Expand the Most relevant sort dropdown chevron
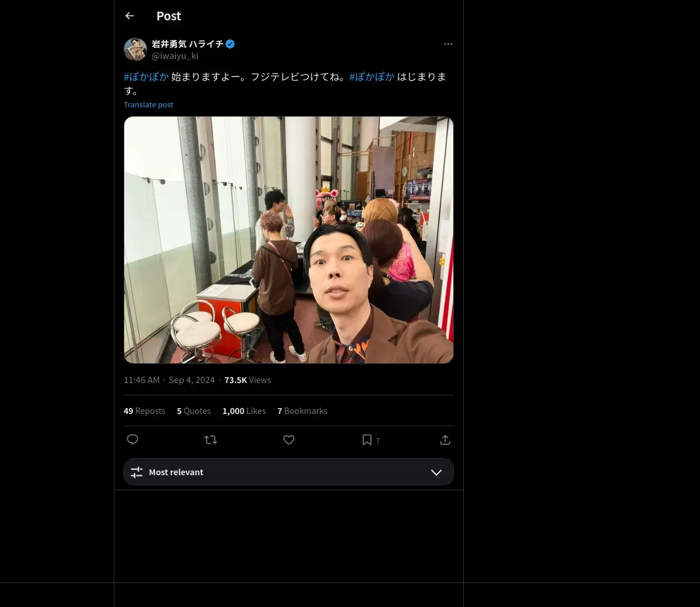Image resolution: width=700 pixels, height=607 pixels. pos(436,472)
